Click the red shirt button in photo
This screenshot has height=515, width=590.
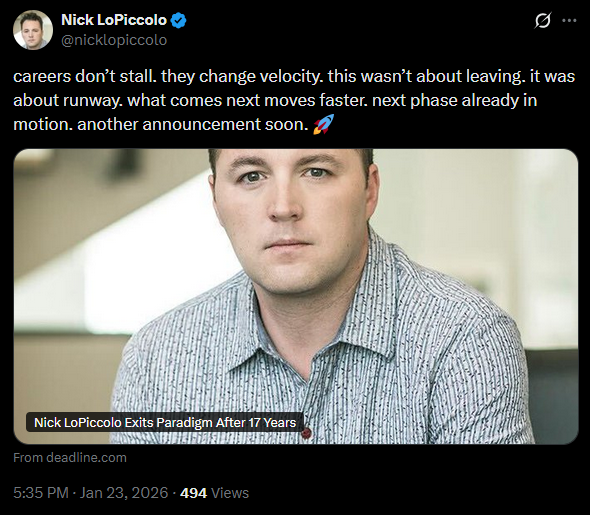tap(306, 433)
